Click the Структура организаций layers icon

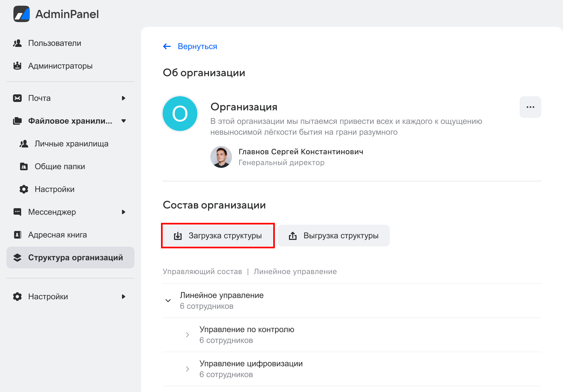[17, 258]
